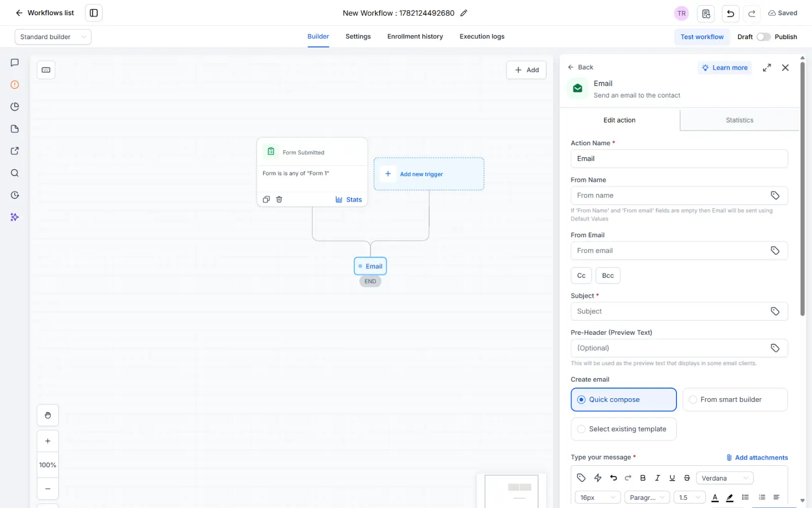This screenshot has height=508, width=812.
Task: Zoom in on the canvas
Action: (x=48, y=441)
